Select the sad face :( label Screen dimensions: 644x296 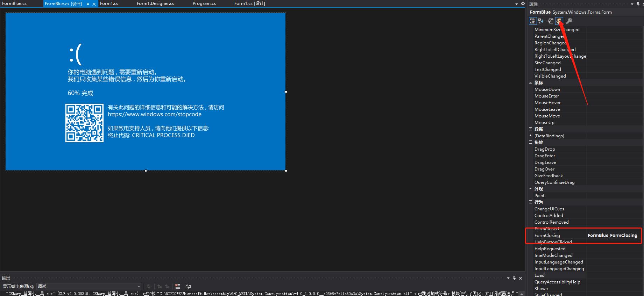tap(76, 55)
